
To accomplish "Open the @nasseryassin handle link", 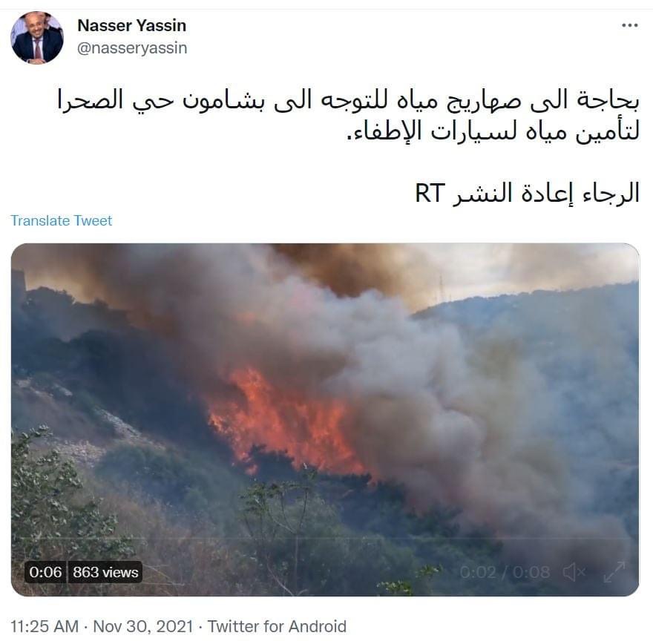I will click(132, 48).
